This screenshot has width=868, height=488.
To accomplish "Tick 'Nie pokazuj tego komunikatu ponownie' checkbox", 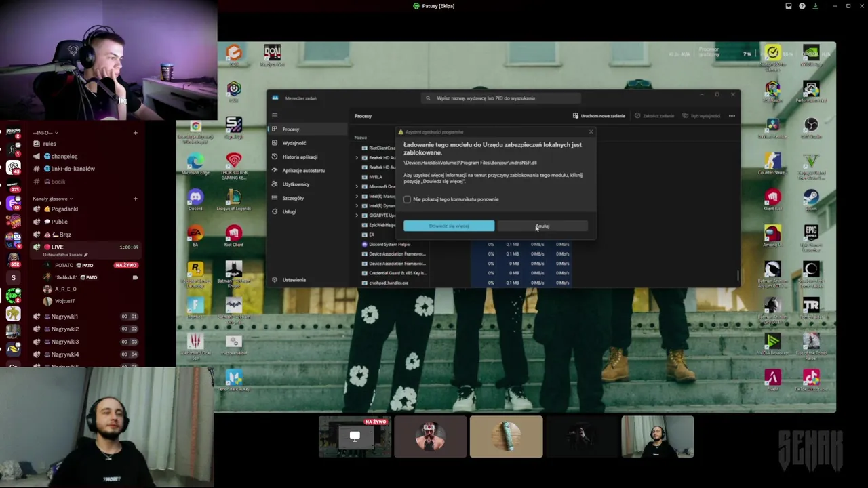I will pos(408,199).
